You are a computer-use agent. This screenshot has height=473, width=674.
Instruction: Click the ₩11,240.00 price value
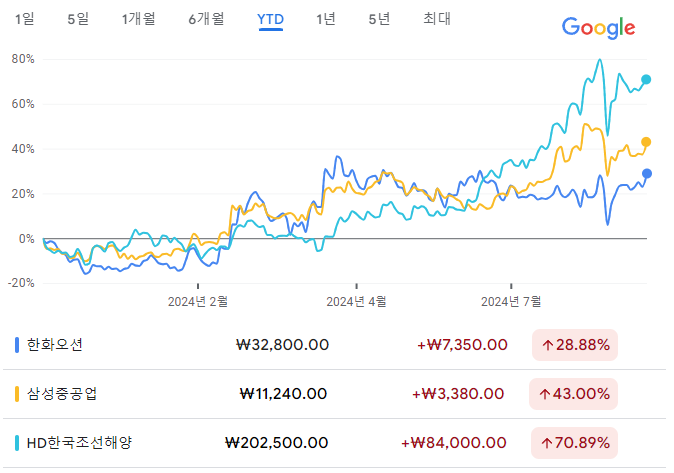pos(283,394)
